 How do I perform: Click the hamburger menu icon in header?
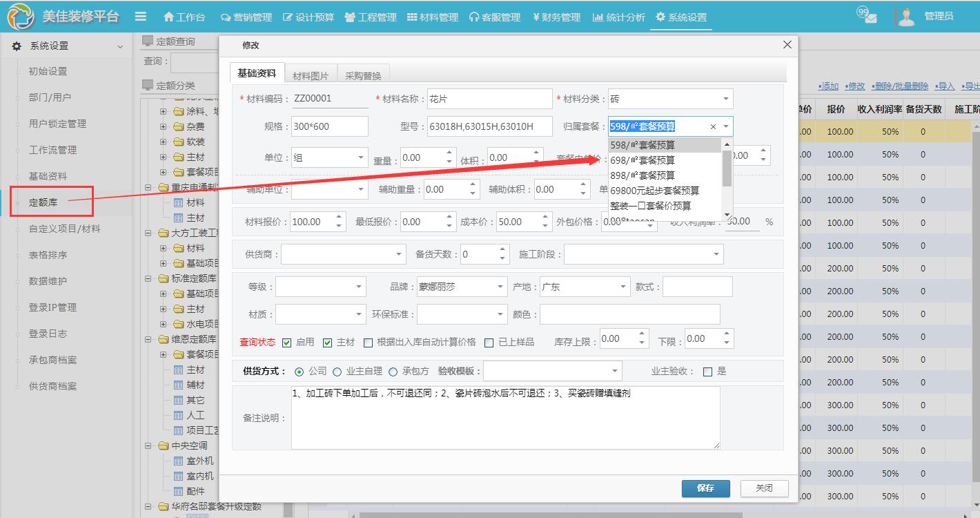141,17
